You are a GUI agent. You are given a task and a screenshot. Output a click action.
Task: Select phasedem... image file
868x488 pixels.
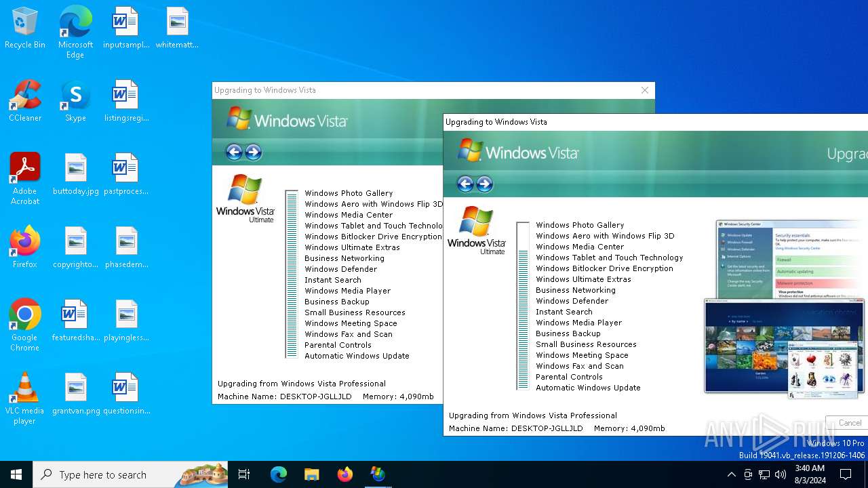[x=126, y=248]
